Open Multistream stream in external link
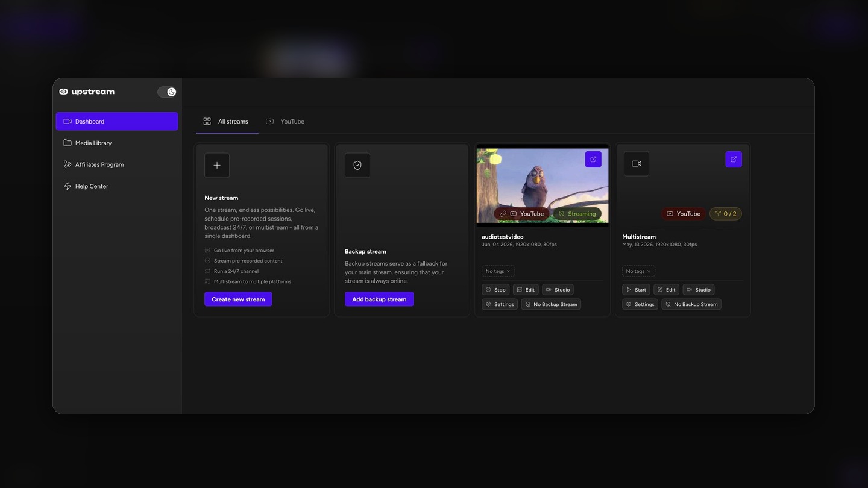The width and height of the screenshot is (868, 488). coord(734,159)
